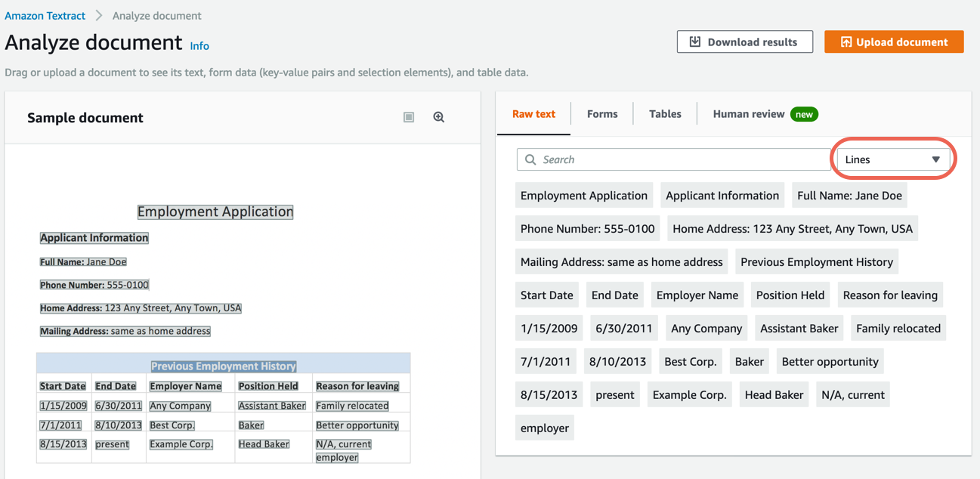This screenshot has height=479, width=980.
Task: Click the 'Assistant Baker' raw text chip
Action: [799, 329]
